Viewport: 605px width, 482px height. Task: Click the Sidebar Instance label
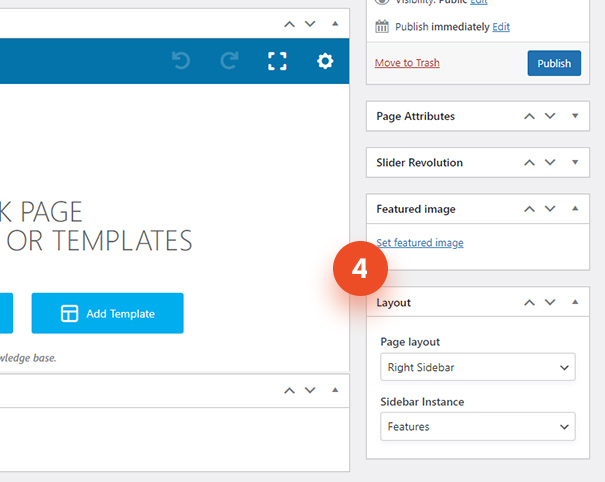(422, 402)
